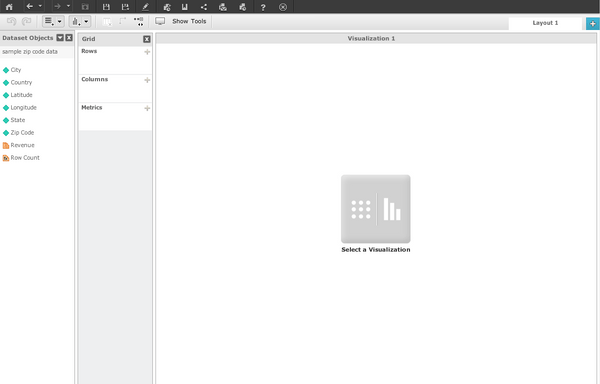Click the Redo arrow icon
This screenshot has width=600, height=384.
tap(26, 21)
